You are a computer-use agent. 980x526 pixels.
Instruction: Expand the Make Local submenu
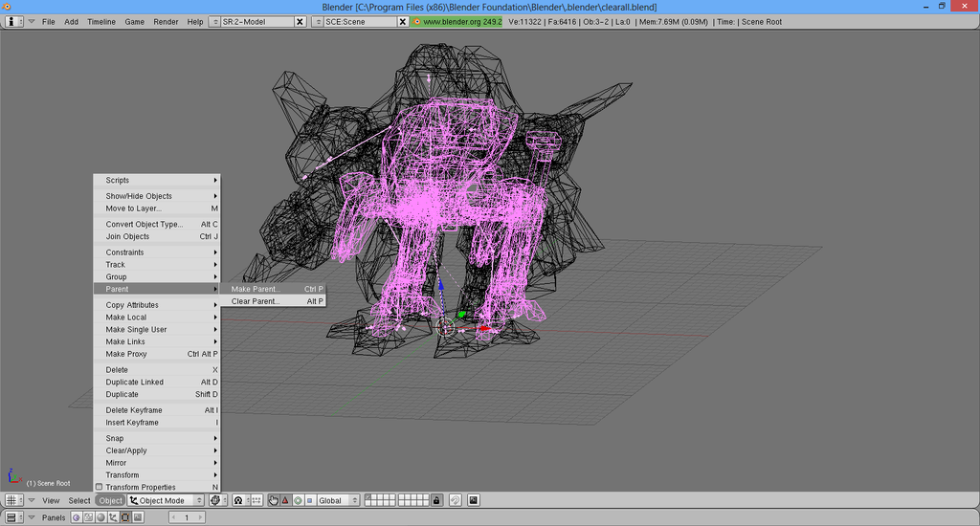156,317
